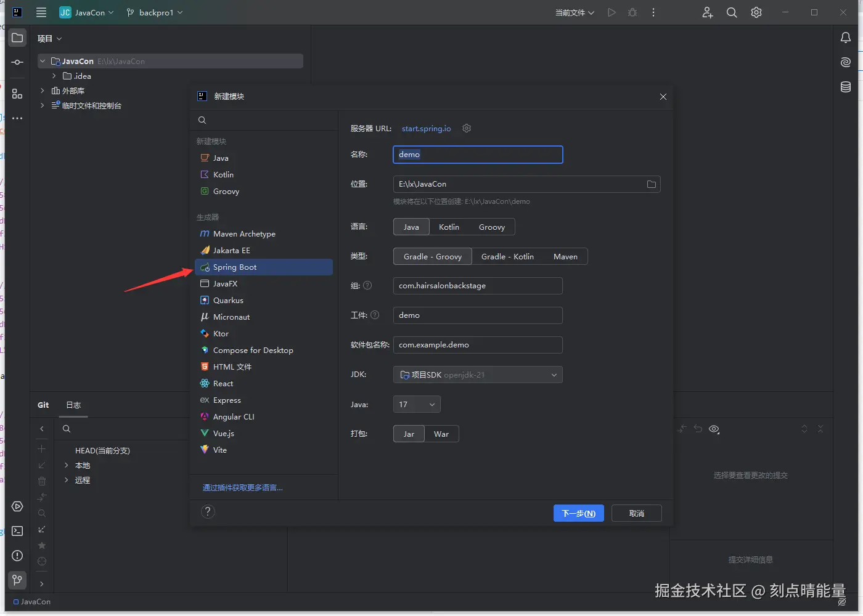
Task: Select the Vue.js generator
Action: pyautogui.click(x=264, y=433)
